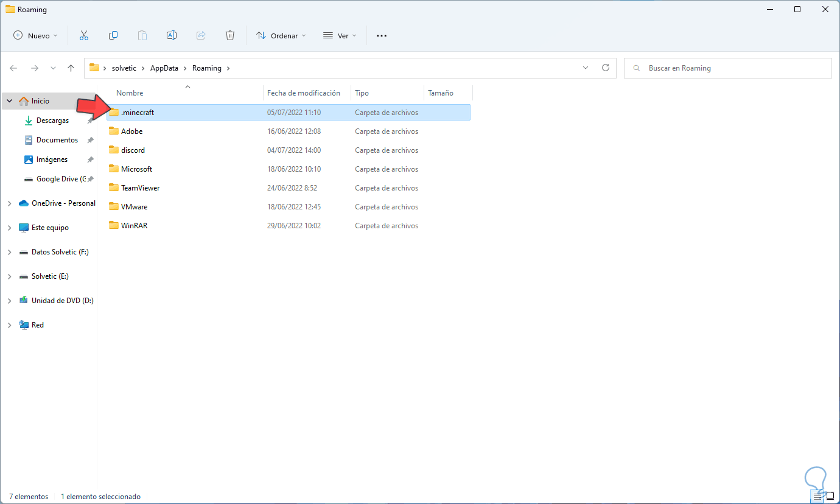Open the Ordenar sort dropdown

click(x=281, y=36)
